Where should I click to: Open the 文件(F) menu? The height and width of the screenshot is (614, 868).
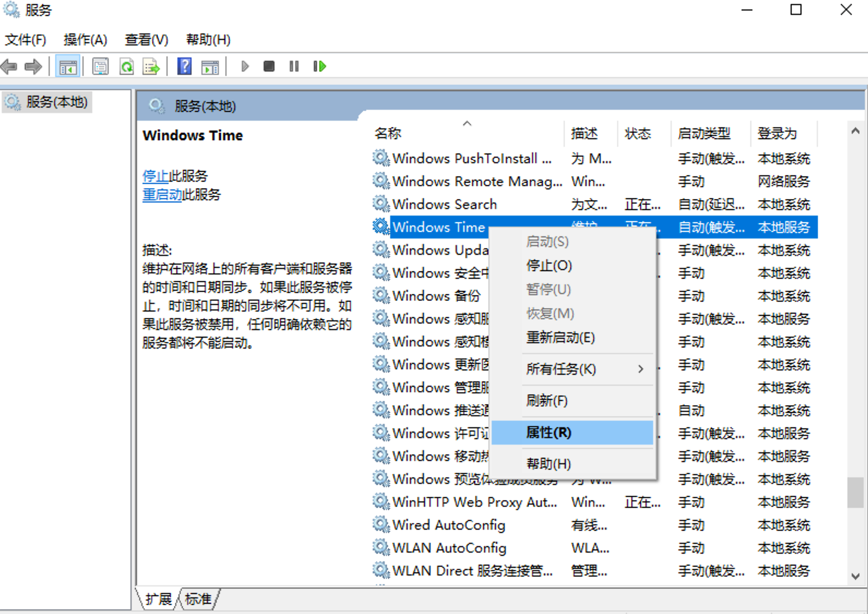26,39
